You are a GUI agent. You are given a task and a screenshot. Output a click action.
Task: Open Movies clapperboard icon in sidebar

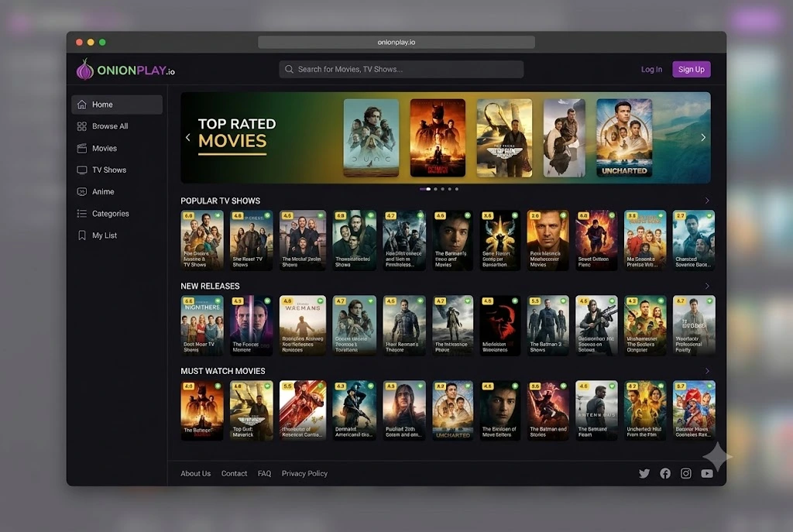tap(81, 148)
